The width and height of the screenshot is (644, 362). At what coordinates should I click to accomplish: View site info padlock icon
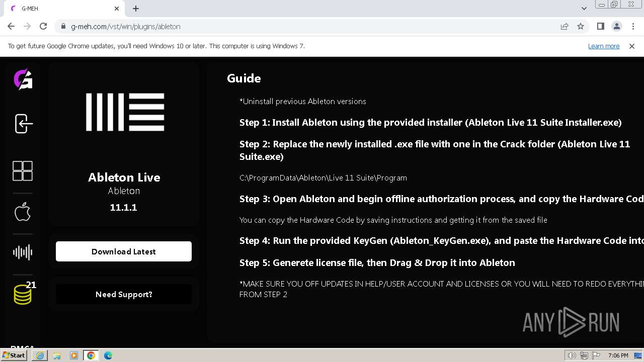(63, 26)
